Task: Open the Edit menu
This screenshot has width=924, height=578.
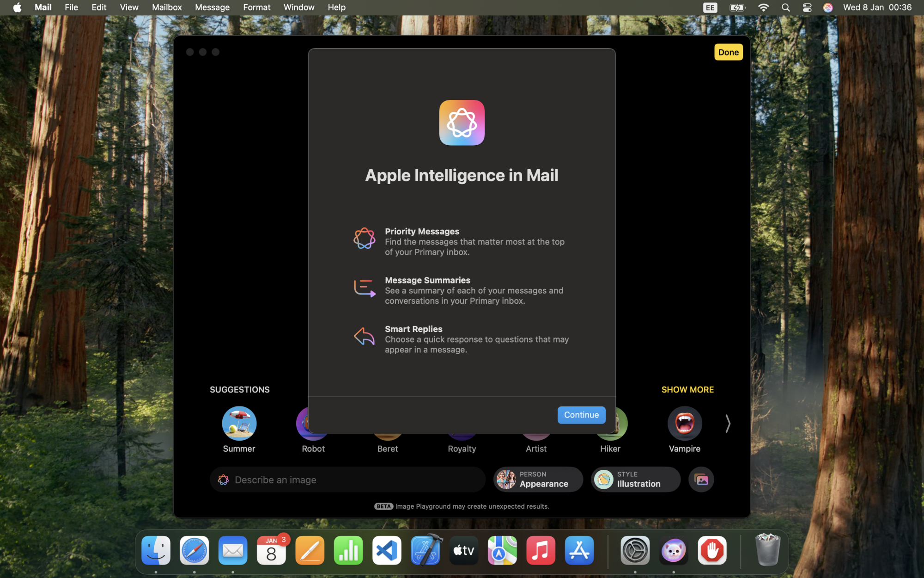Action: 99,7
